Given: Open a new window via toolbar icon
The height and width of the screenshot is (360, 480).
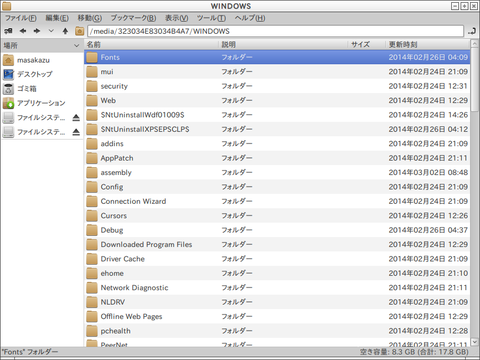Looking at the screenshot, I should coord(8,31).
